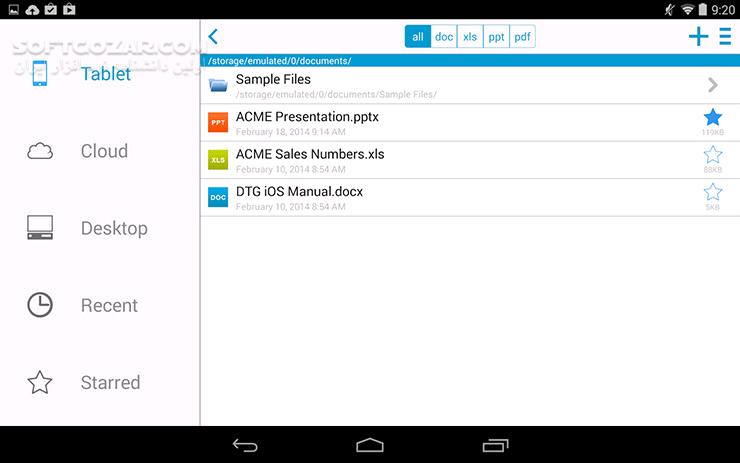
Task: Open the Tablet label in sidebar
Action: tap(106, 74)
